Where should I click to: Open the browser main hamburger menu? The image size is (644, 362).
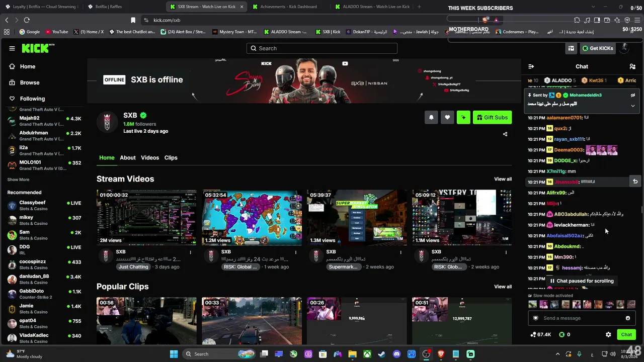click(637, 20)
